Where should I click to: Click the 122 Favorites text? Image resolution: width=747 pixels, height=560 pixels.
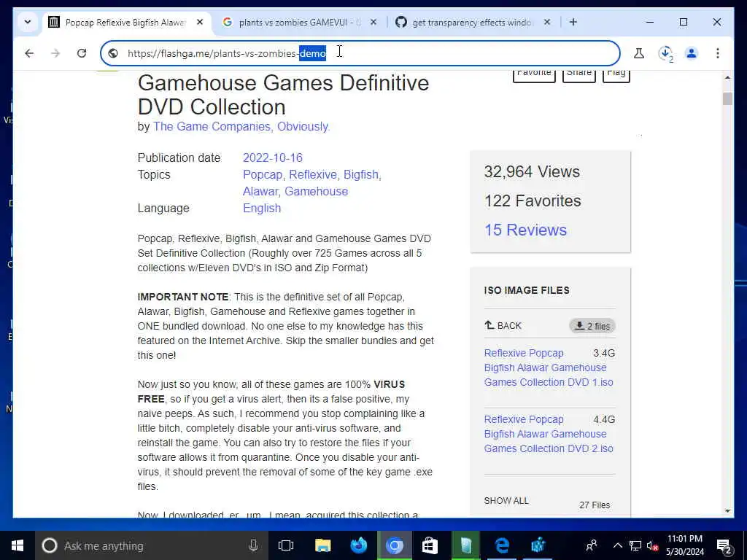point(533,201)
